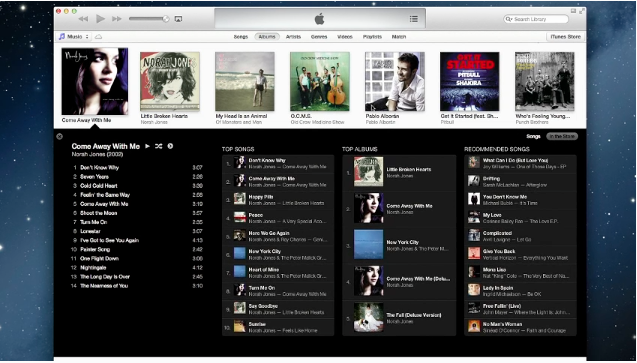Open top album The Fall (Deluxe Version)
637x363 pixels.
pos(399,318)
